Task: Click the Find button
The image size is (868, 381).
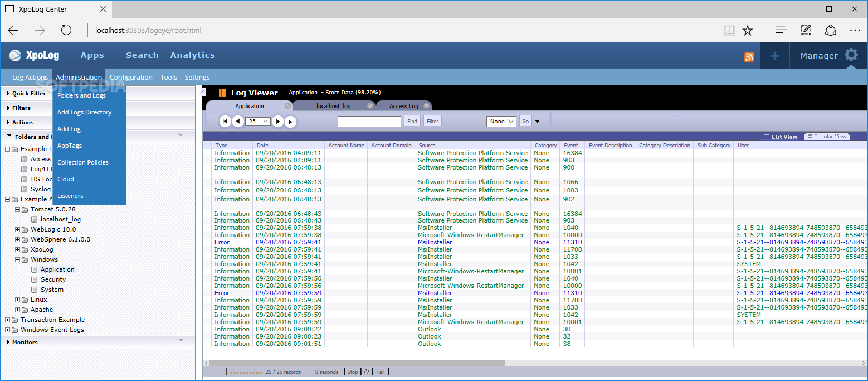Action: (x=412, y=121)
